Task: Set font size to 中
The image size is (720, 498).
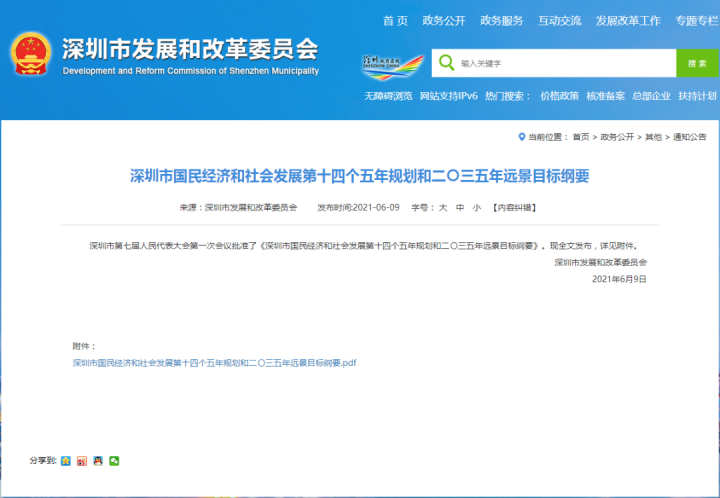Action: [460, 207]
